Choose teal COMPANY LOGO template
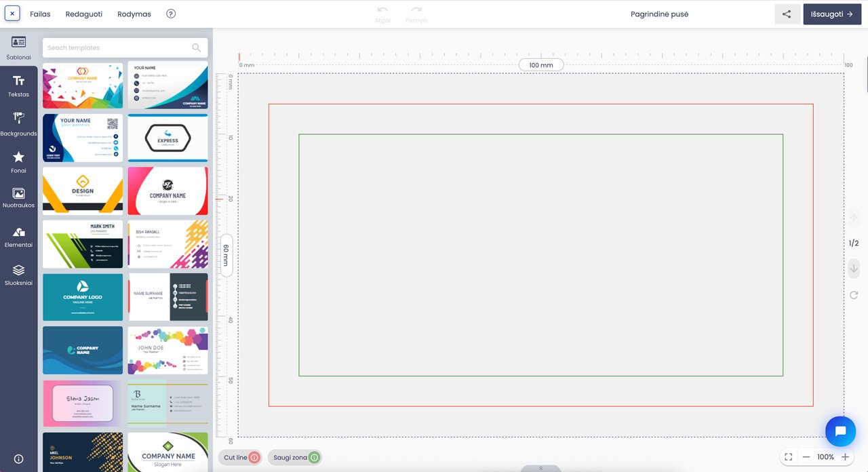 tap(83, 297)
